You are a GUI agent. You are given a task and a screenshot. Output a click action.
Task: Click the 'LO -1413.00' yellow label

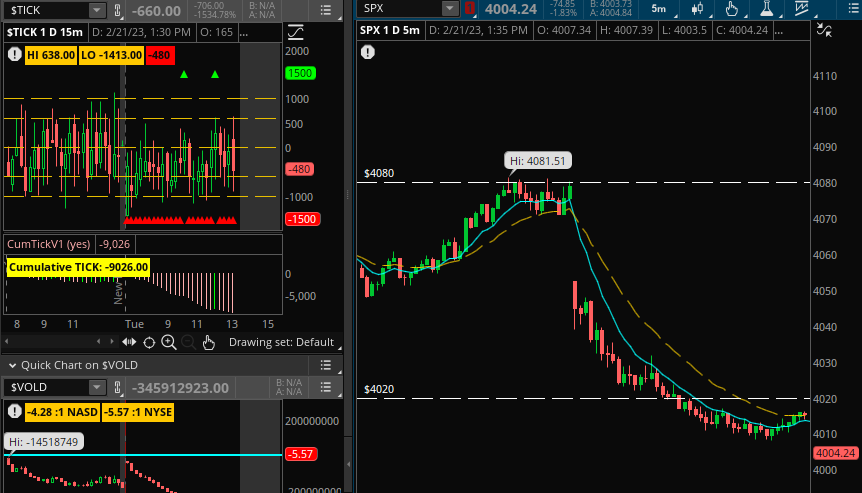[x=112, y=55]
